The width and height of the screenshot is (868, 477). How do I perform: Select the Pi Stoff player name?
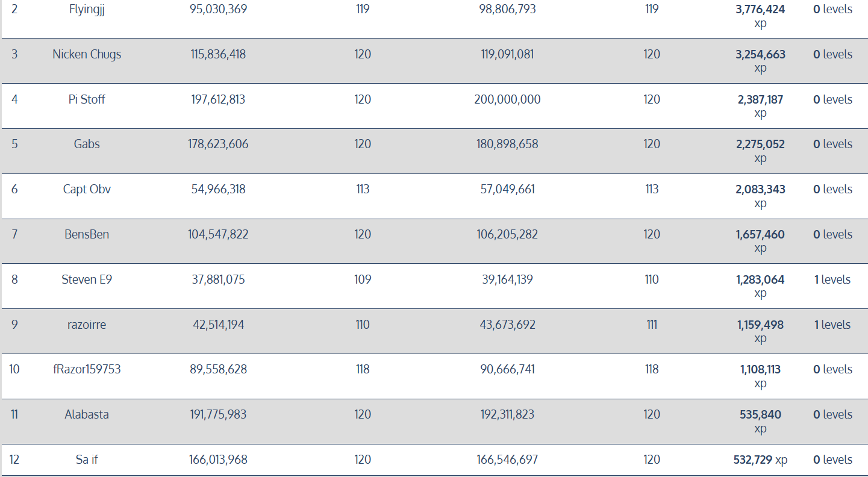click(x=87, y=99)
